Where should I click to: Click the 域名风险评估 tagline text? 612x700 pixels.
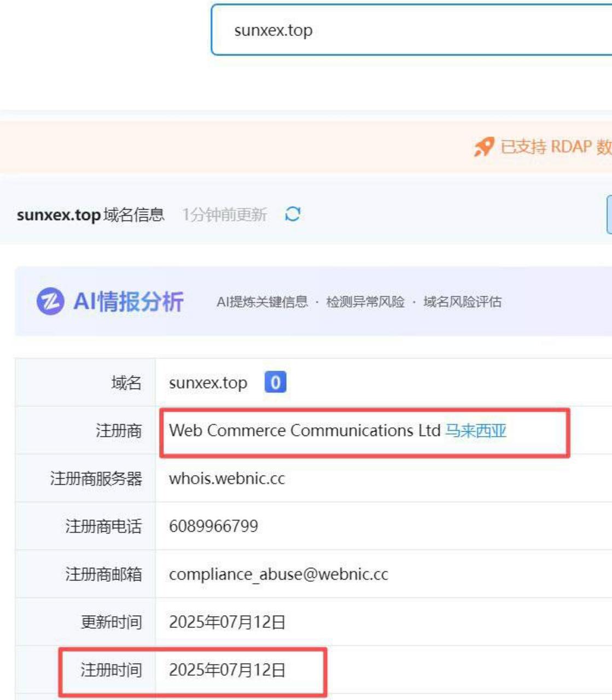pyautogui.click(x=462, y=302)
